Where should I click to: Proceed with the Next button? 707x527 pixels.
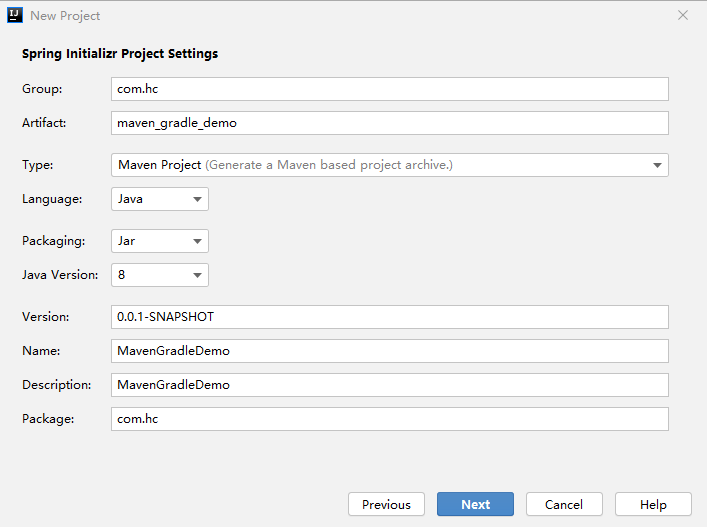[475, 505]
